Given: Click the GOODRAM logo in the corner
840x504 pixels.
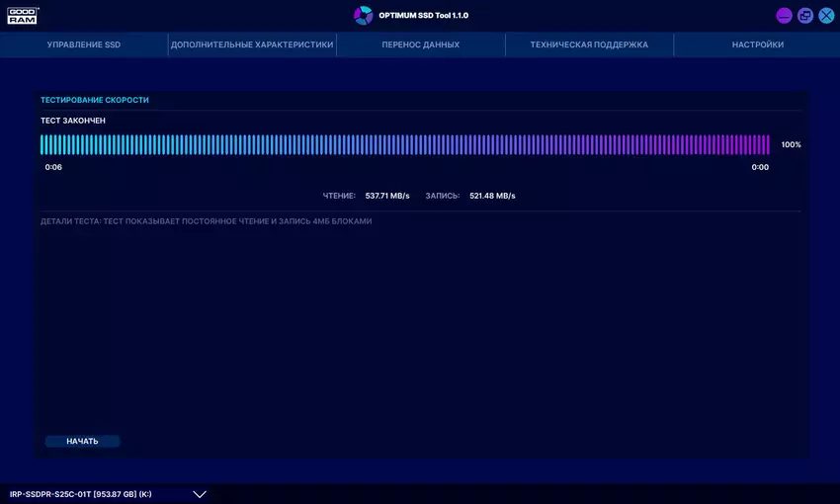Looking at the screenshot, I should [24, 15].
